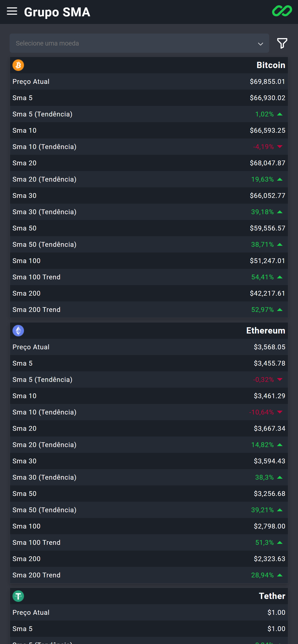
Task: Click Bitcoin trend value 1,02%
Action: 264,114
